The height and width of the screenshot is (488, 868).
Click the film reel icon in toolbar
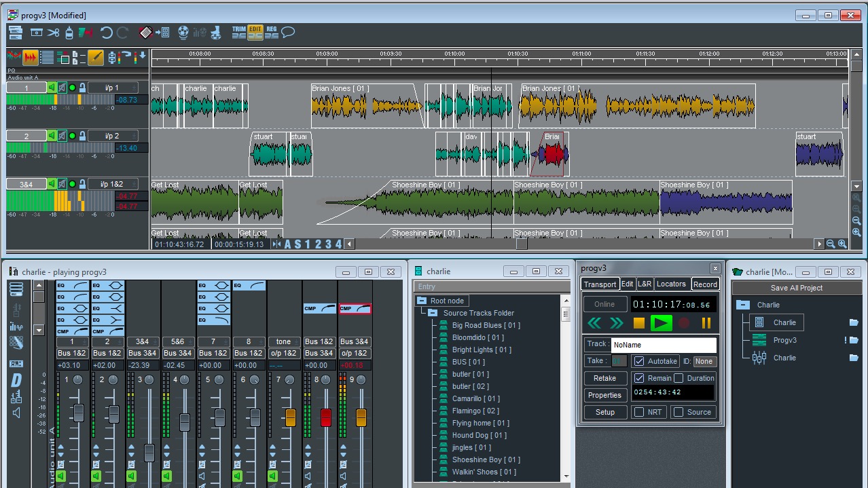[183, 33]
